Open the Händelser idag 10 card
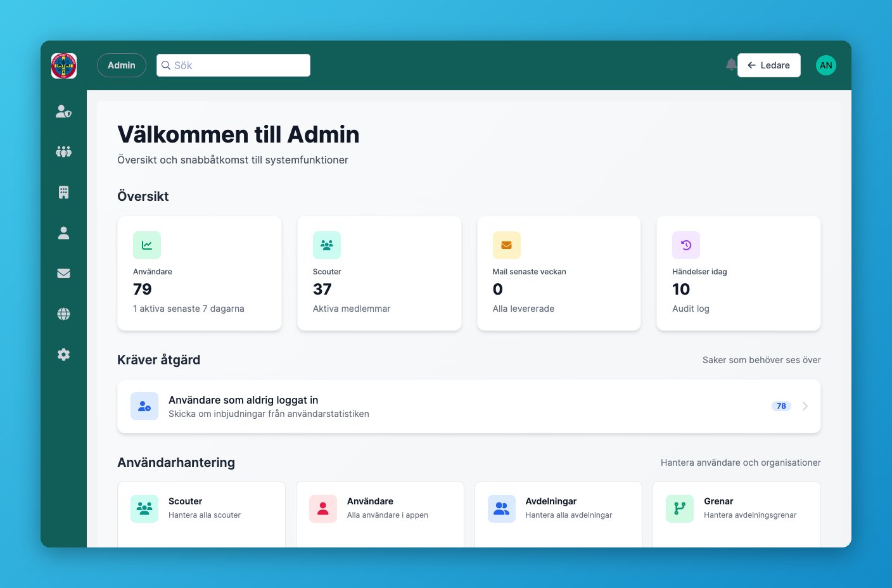Image resolution: width=892 pixels, height=588 pixels. pos(739,273)
